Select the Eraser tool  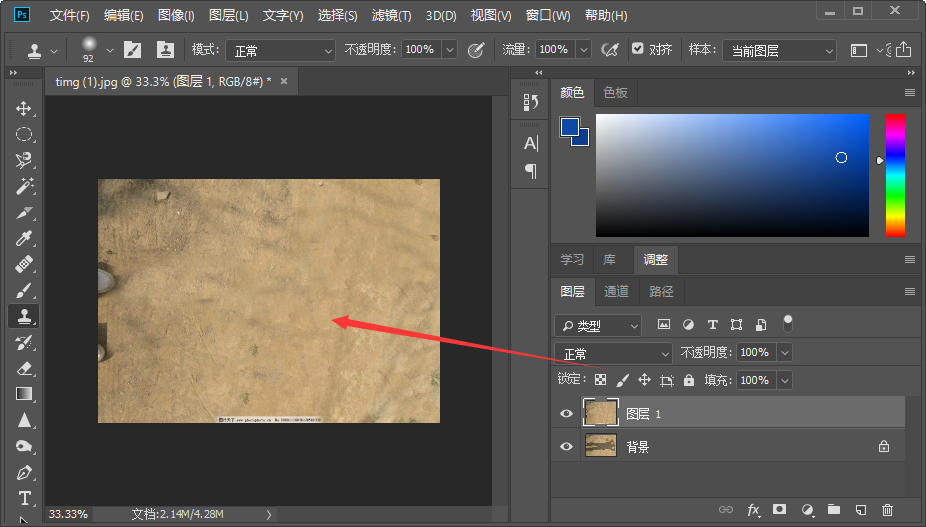[x=24, y=368]
